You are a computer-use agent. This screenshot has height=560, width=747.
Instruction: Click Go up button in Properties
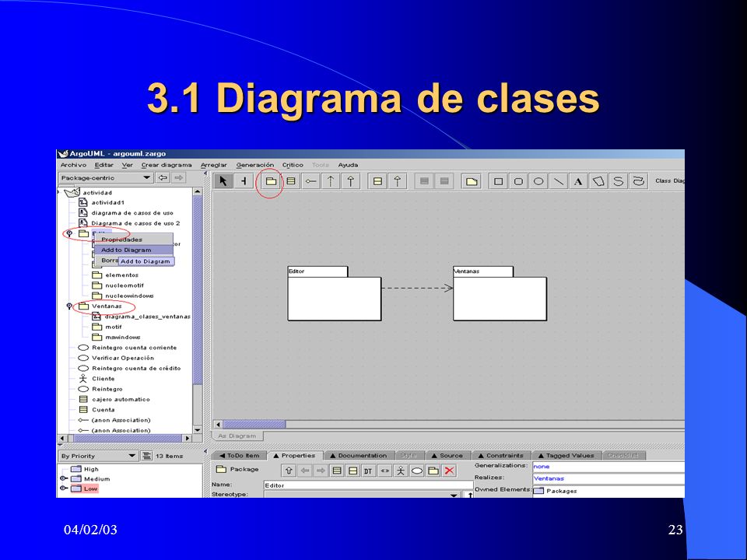(289, 471)
